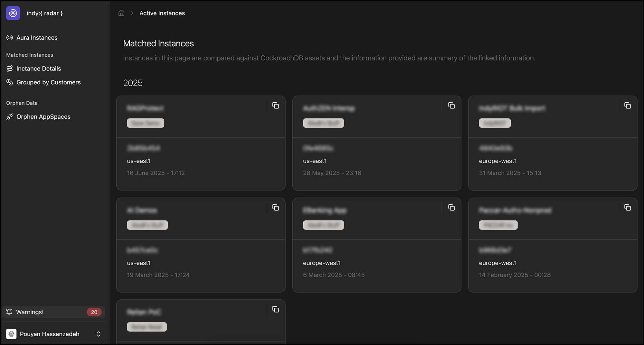Click the home icon in the breadcrumb

[121, 13]
